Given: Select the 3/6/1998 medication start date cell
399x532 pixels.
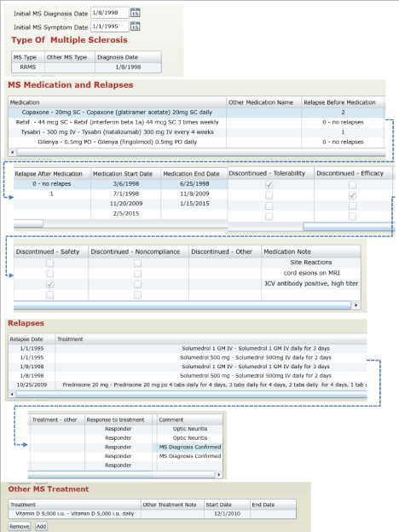Looking at the screenshot, I should click(x=126, y=184).
